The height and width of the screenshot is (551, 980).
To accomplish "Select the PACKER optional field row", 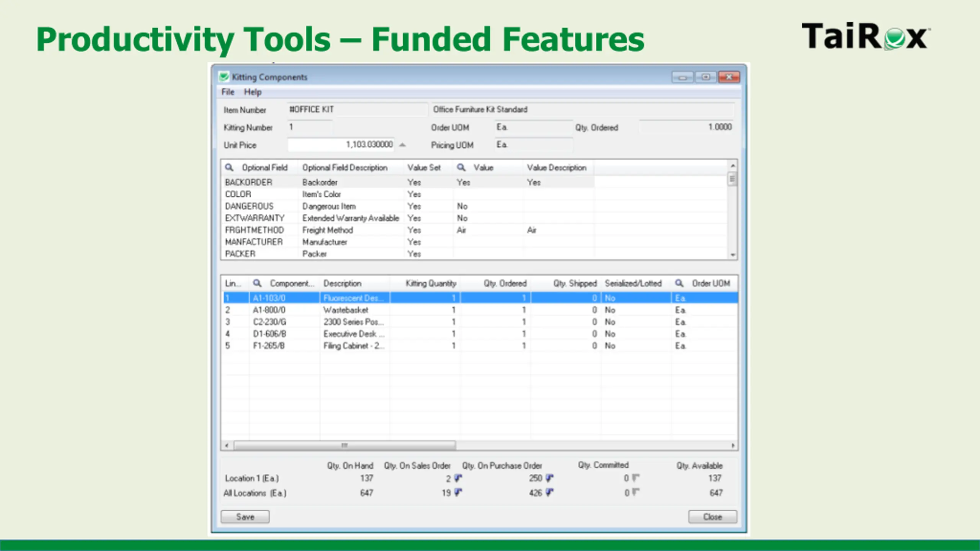I will 408,254.
